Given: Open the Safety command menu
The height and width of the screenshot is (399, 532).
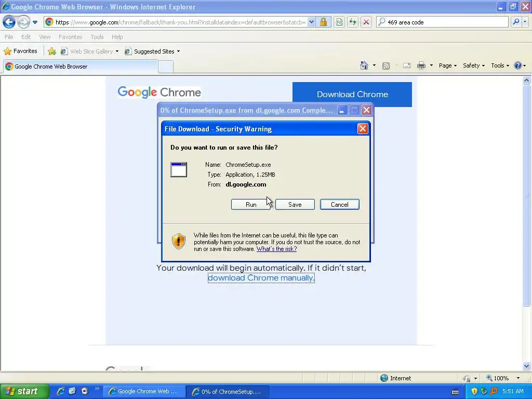Looking at the screenshot, I should (x=474, y=65).
